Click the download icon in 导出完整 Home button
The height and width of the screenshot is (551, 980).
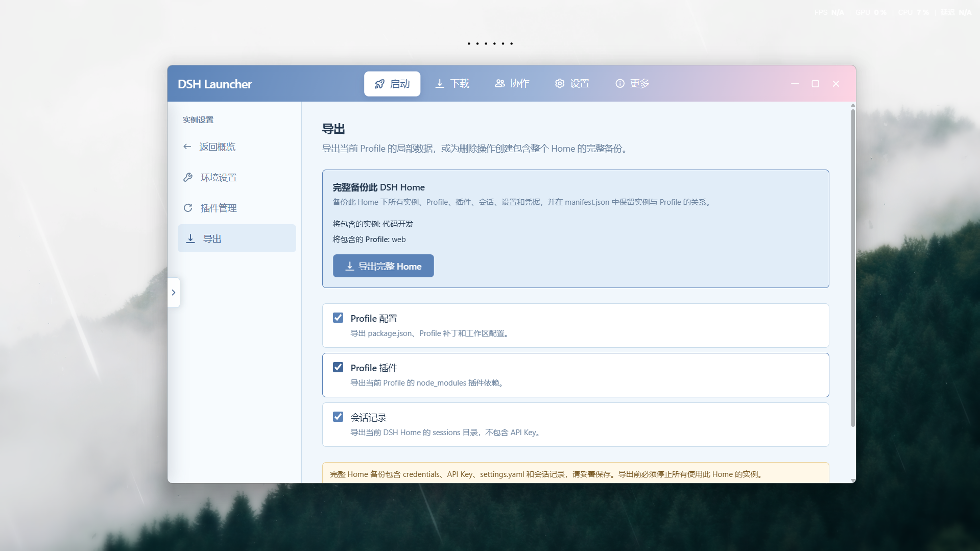(350, 266)
